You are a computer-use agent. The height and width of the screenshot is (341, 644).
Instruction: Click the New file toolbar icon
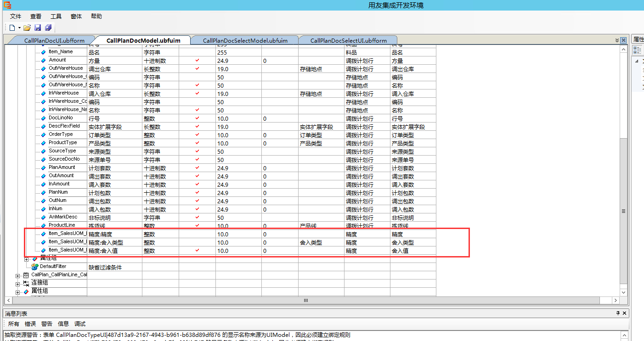[12, 28]
